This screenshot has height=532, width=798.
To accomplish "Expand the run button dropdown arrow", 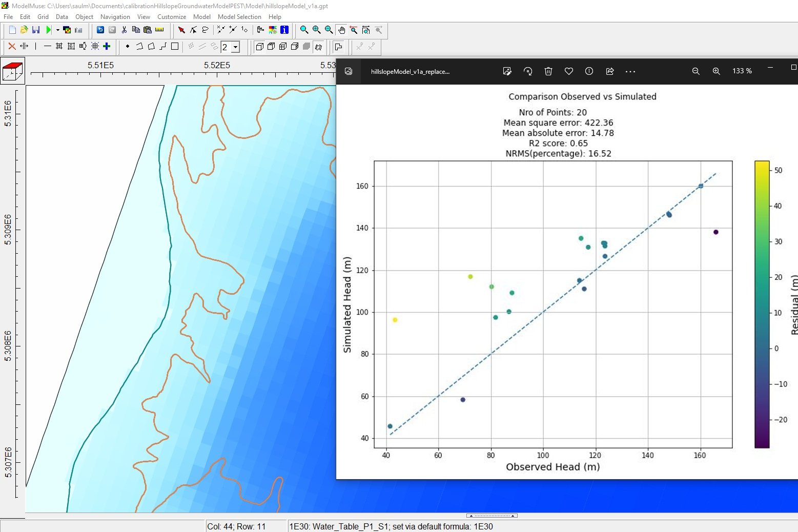I will click(57, 30).
